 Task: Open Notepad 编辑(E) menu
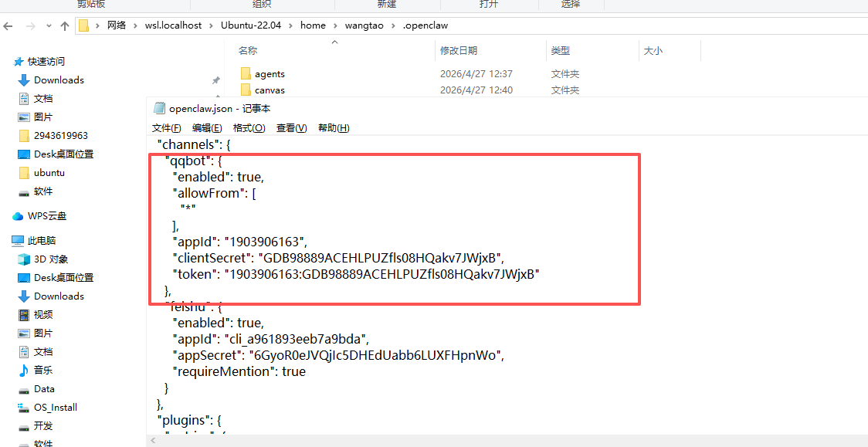[207, 128]
